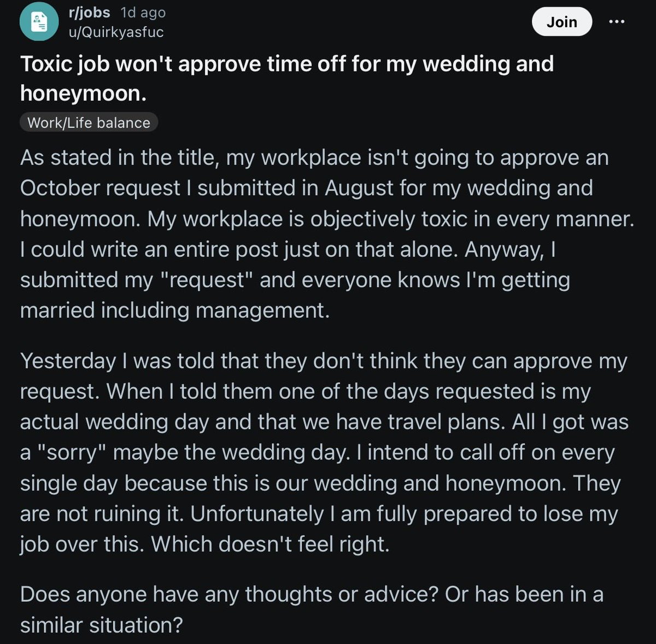This screenshot has width=656, height=644.
Task: Click the phrase 'married including management.'
Action: [x=175, y=311]
